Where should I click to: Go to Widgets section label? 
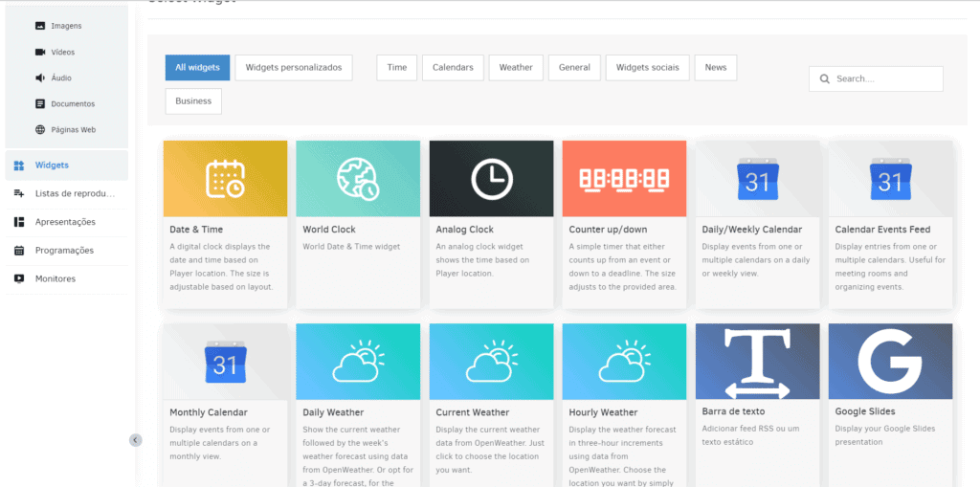pyautogui.click(x=52, y=165)
